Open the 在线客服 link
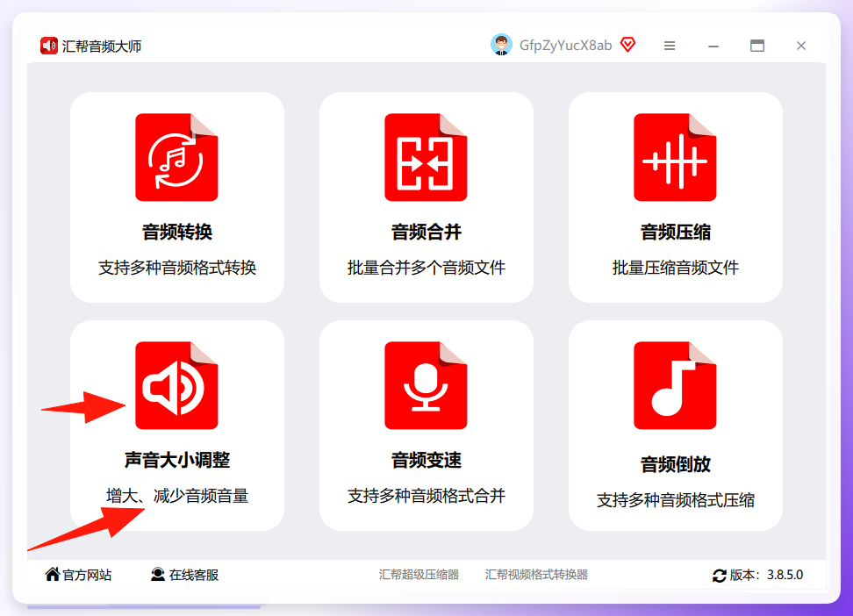This screenshot has width=853, height=616. [x=194, y=575]
